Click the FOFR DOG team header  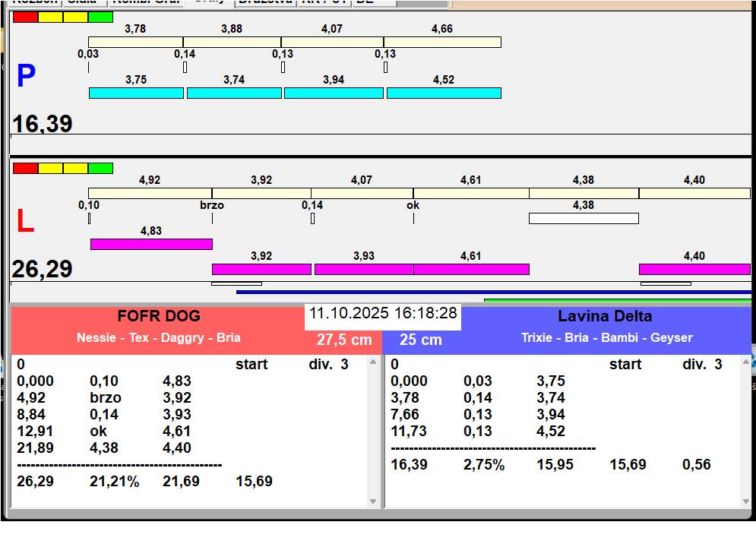click(x=159, y=317)
